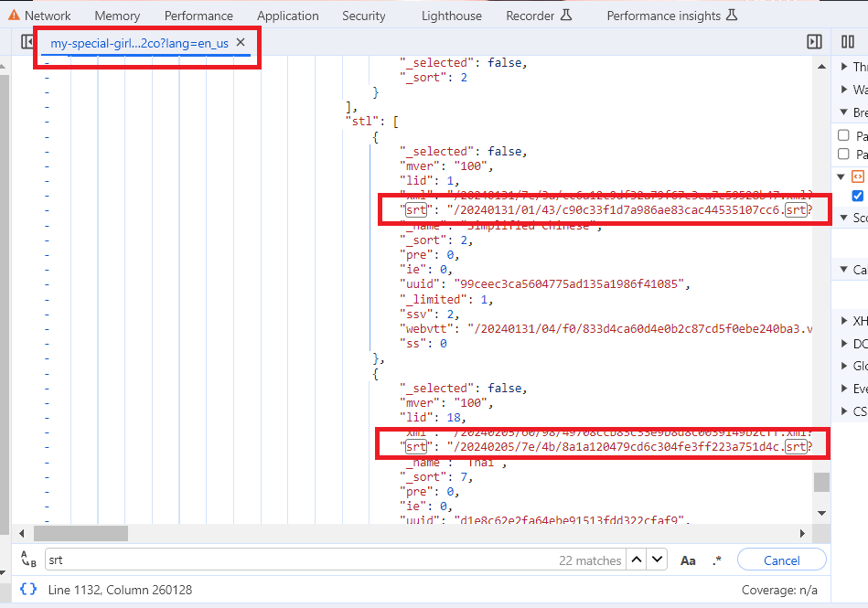Toggle the find-and-replace icon
The height and width of the screenshot is (608, 868).
tap(27, 559)
